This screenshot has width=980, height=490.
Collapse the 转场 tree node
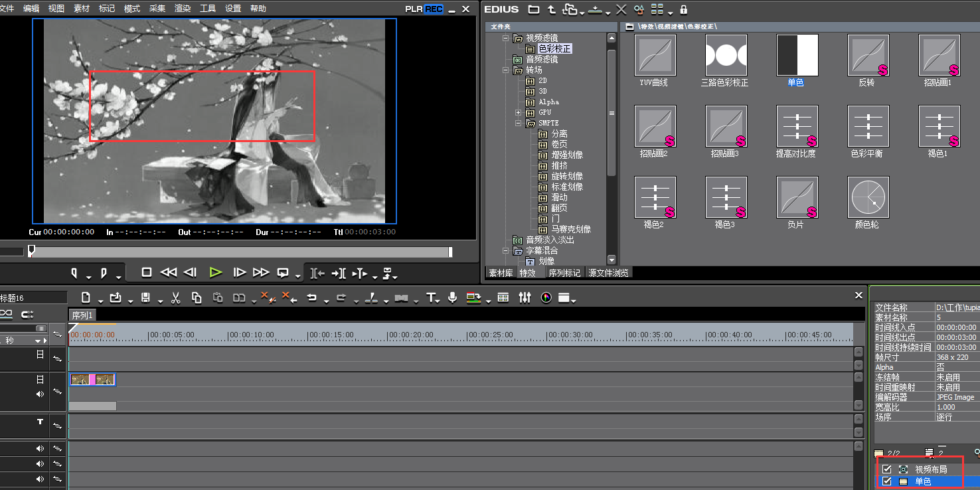[x=506, y=70]
